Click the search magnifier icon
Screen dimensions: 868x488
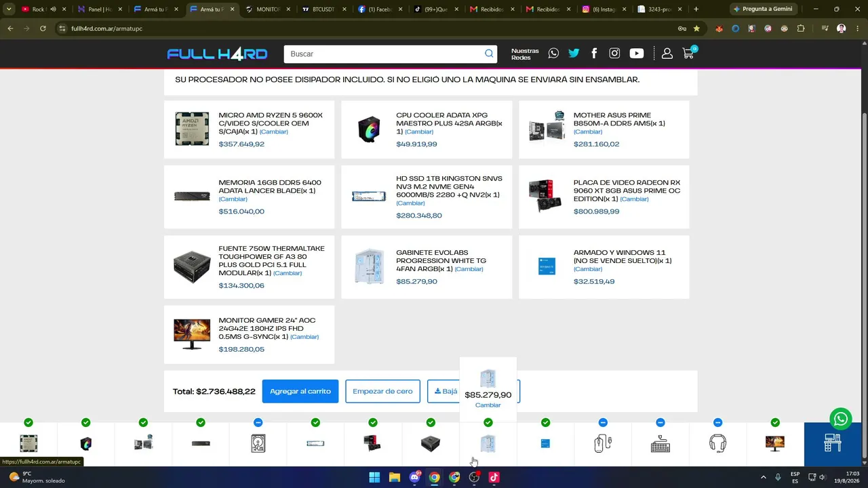coord(489,54)
